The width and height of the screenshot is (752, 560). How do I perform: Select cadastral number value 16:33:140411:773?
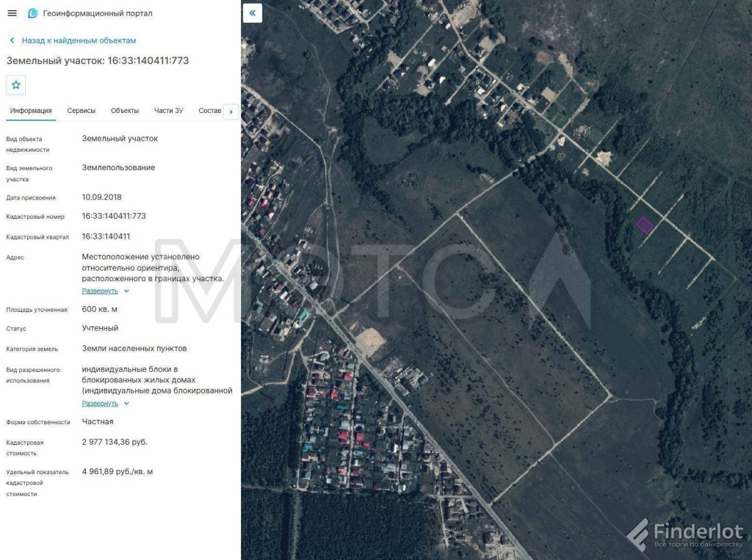[114, 217]
